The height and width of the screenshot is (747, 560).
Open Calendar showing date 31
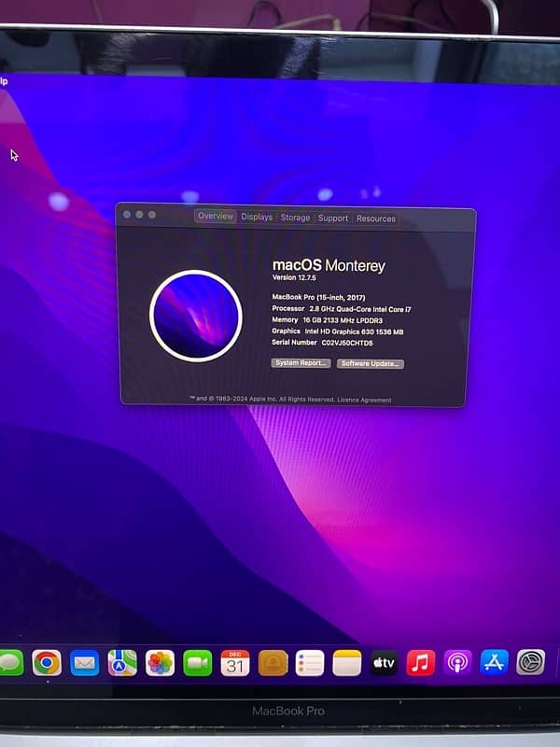pos(235,663)
